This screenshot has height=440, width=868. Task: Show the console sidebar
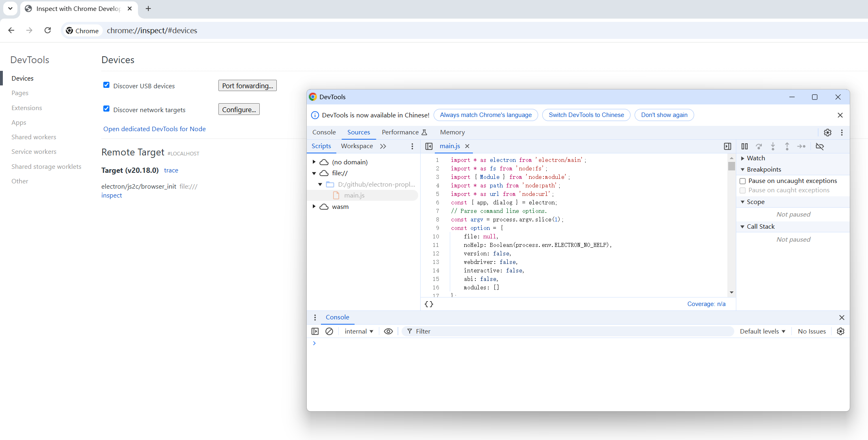[x=315, y=331]
